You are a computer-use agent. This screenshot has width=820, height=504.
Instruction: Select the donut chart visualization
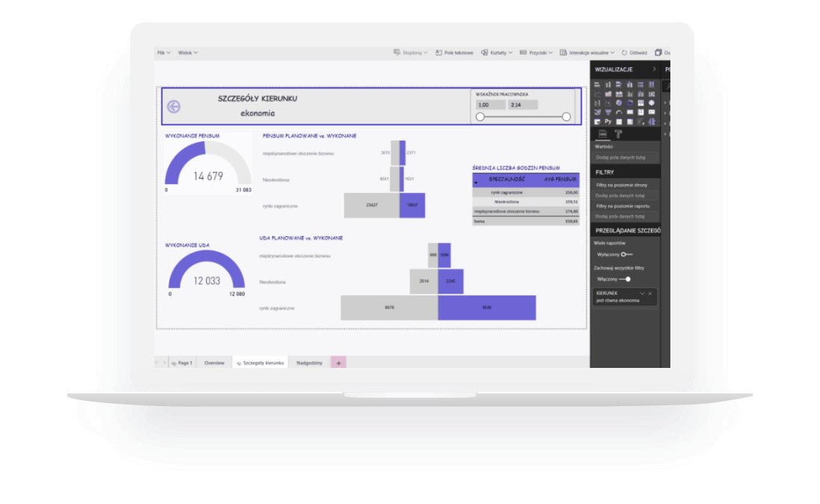click(630, 103)
